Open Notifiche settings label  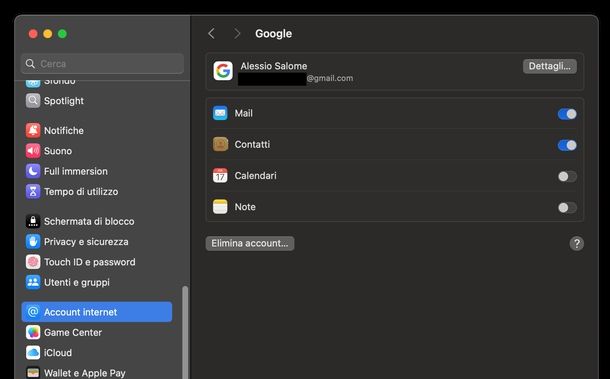[64, 130]
